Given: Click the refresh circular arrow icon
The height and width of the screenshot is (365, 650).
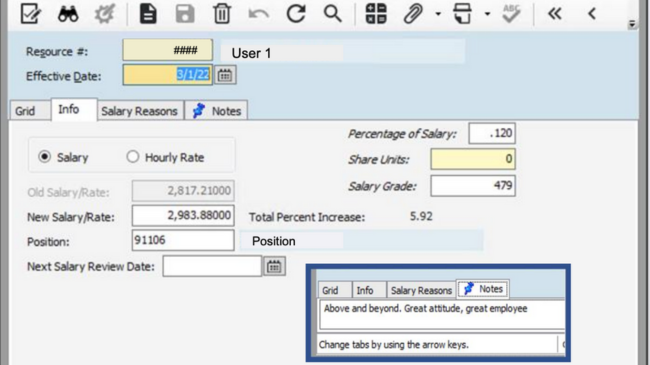Looking at the screenshot, I should (296, 14).
